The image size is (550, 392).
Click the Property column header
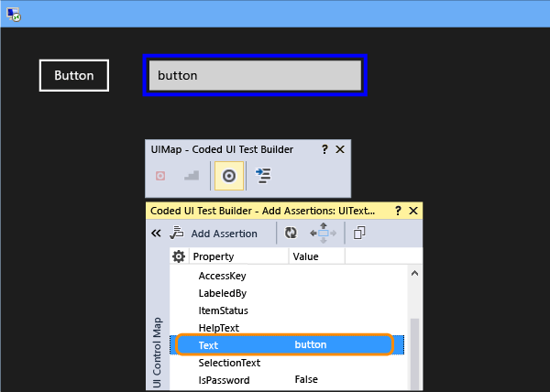point(239,256)
